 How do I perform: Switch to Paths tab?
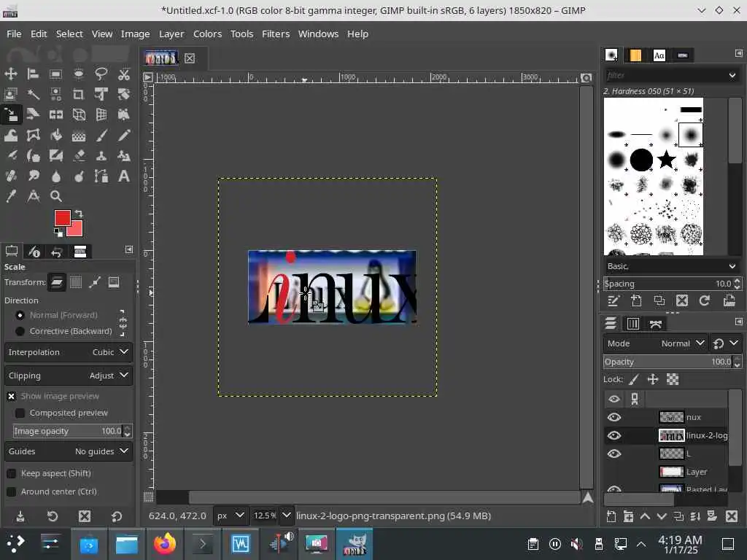[x=656, y=324]
